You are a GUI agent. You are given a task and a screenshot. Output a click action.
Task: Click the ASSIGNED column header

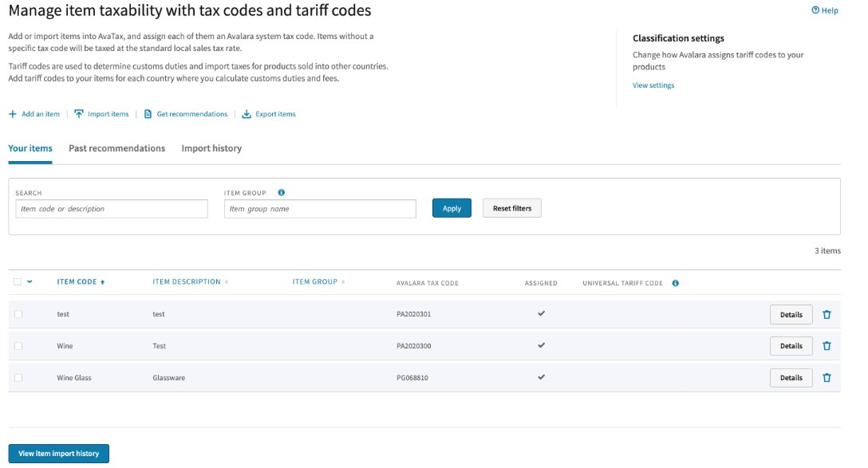tap(541, 283)
